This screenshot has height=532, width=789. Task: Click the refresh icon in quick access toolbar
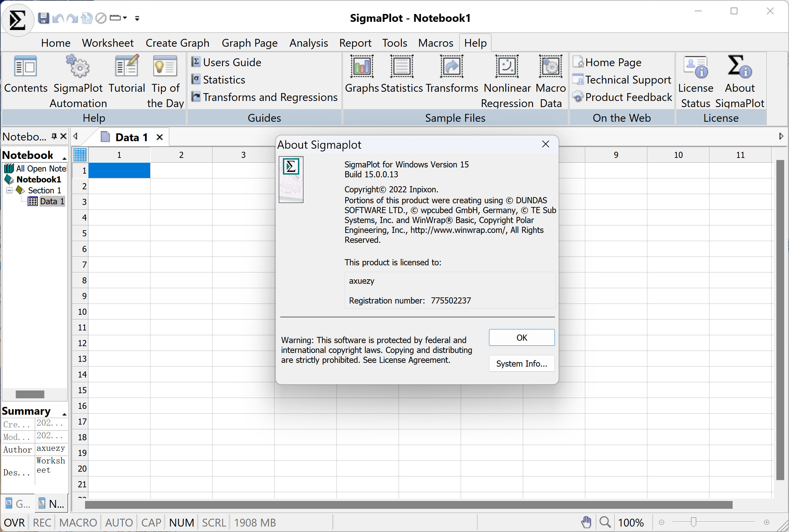(x=87, y=18)
